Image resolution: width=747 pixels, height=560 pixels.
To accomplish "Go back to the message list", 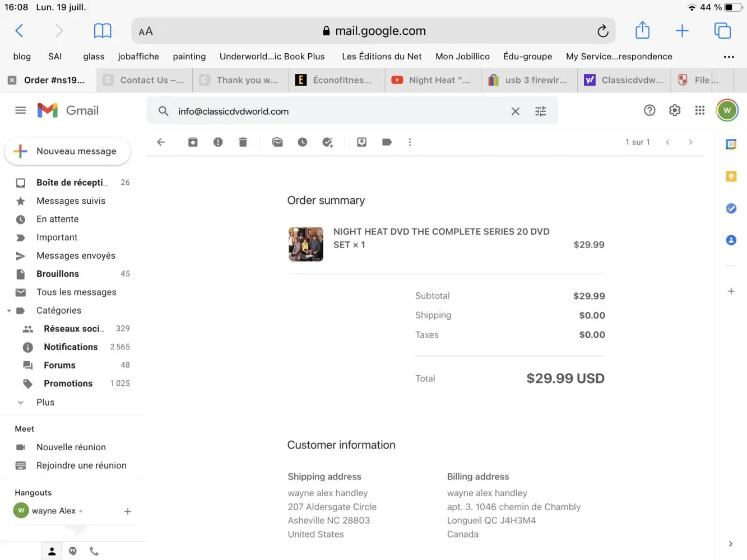I will [161, 142].
